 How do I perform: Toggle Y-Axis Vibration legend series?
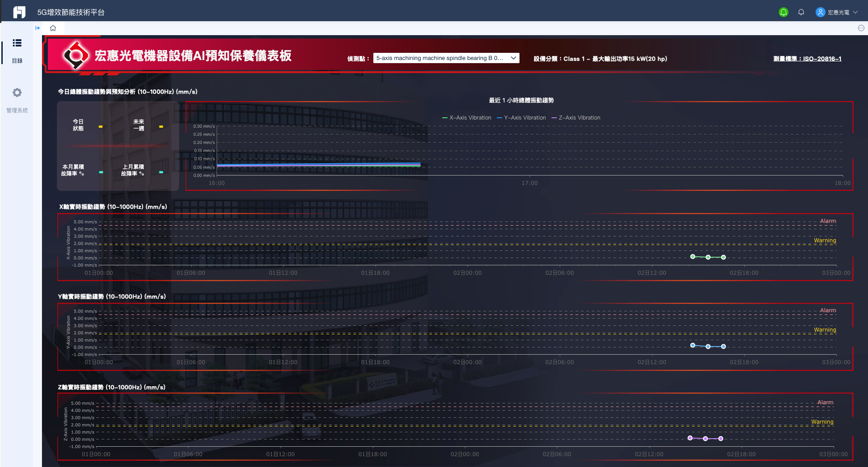coord(521,118)
